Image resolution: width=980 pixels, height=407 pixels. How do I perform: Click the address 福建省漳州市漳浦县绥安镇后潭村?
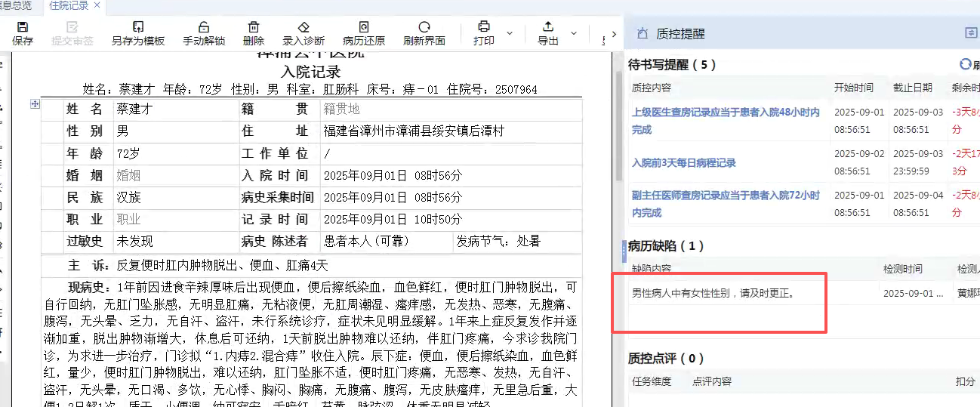pyautogui.click(x=414, y=131)
